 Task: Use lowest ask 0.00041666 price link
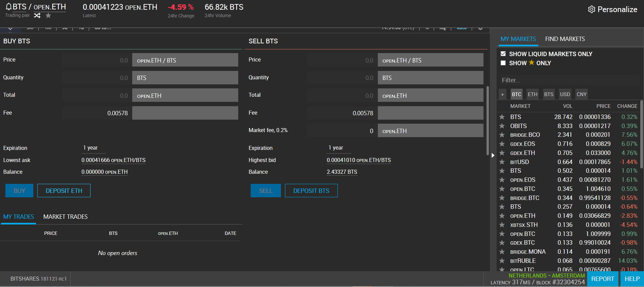point(113,160)
